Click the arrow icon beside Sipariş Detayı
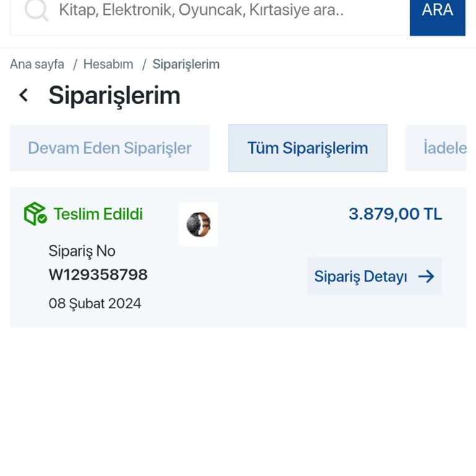 [x=426, y=276]
